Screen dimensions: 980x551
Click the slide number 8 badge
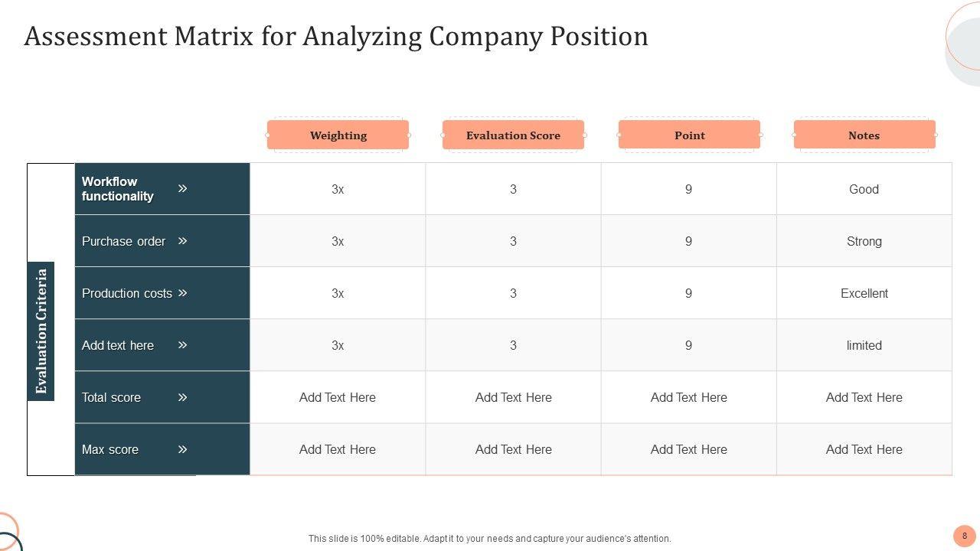[x=964, y=536]
